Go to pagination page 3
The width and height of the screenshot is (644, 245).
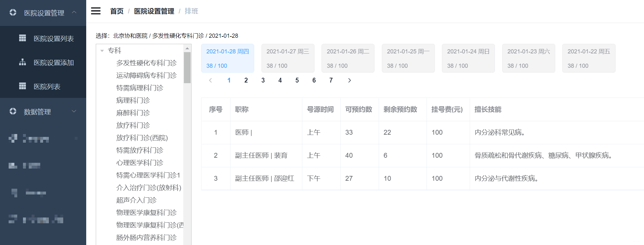(x=263, y=80)
